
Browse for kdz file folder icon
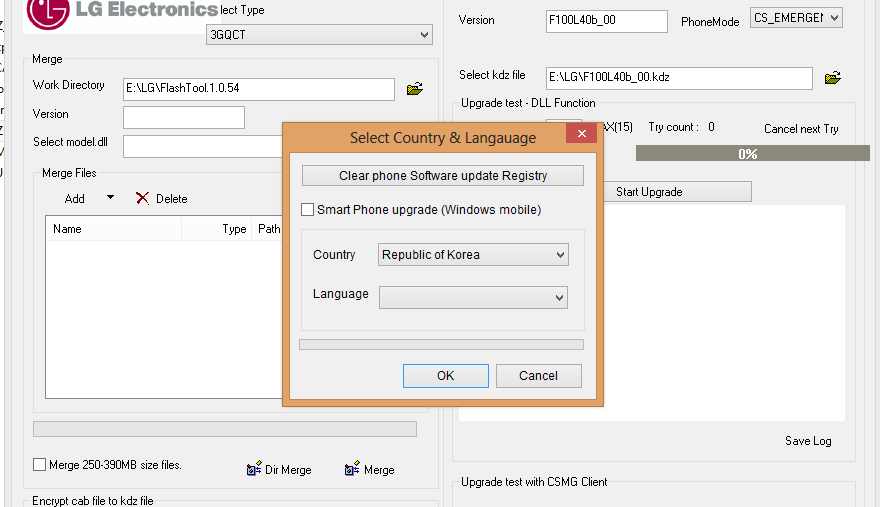click(832, 77)
